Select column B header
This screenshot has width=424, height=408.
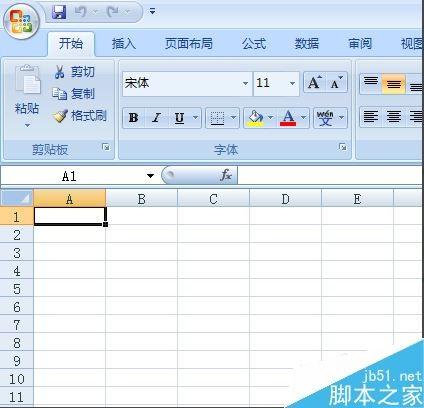point(141,199)
